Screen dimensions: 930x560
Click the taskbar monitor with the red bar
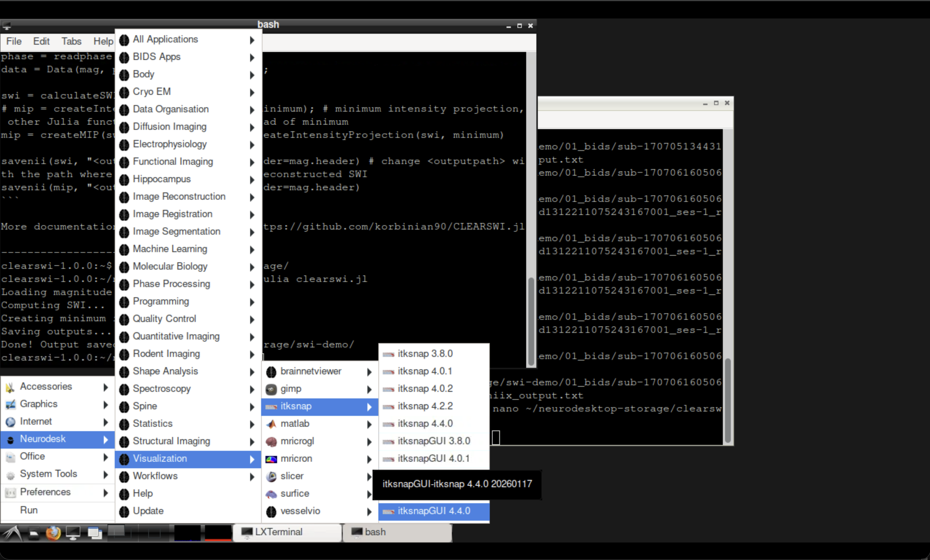click(x=218, y=533)
